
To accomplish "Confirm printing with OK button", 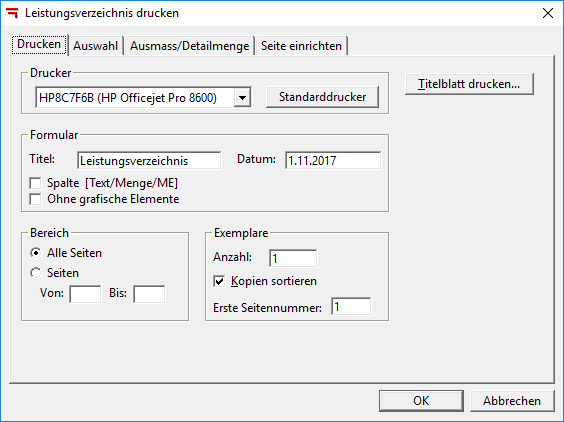I will pyautogui.click(x=421, y=401).
